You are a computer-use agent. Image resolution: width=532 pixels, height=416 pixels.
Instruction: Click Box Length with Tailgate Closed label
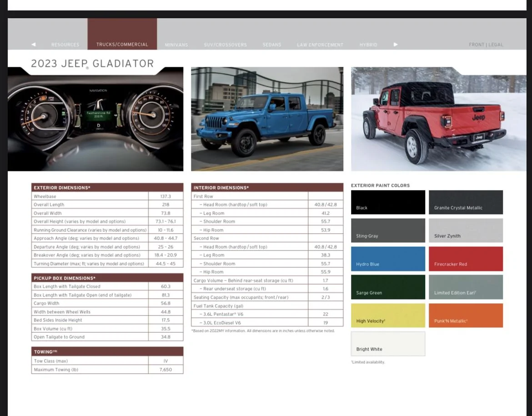(67, 286)
